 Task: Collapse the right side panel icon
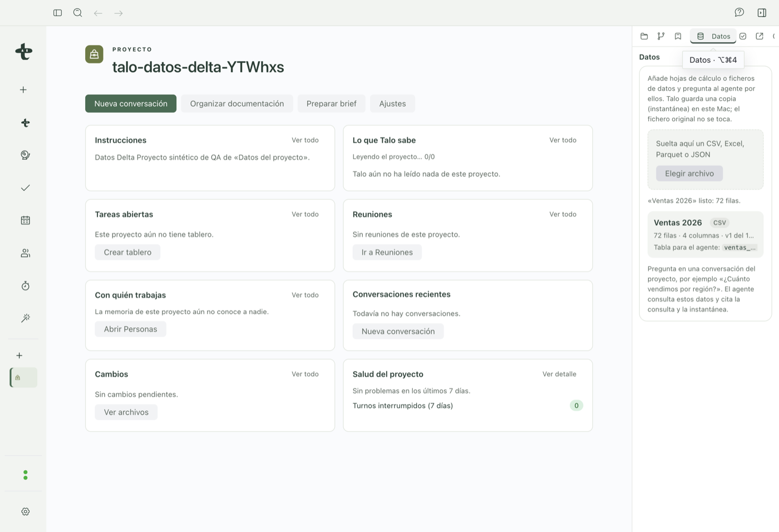pos(762,13)
